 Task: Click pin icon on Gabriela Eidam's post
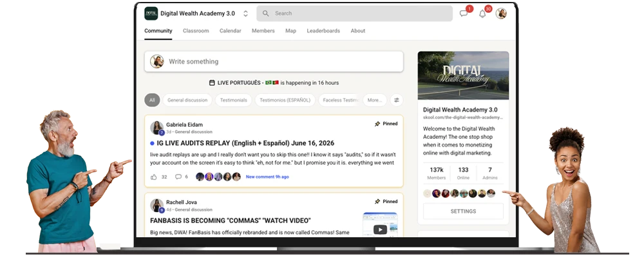point(377,123)
